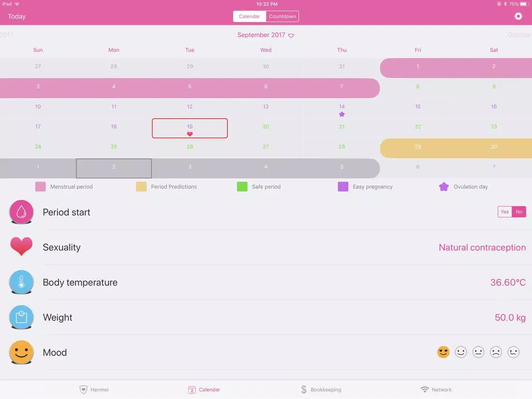The image size is (532, 399).
Task: Tap the Sexuality heart icon
Action: [x=22, y=246]
